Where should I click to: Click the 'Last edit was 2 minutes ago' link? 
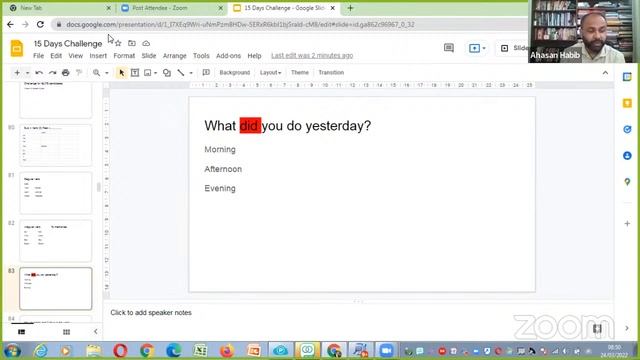tap(312, 56)
